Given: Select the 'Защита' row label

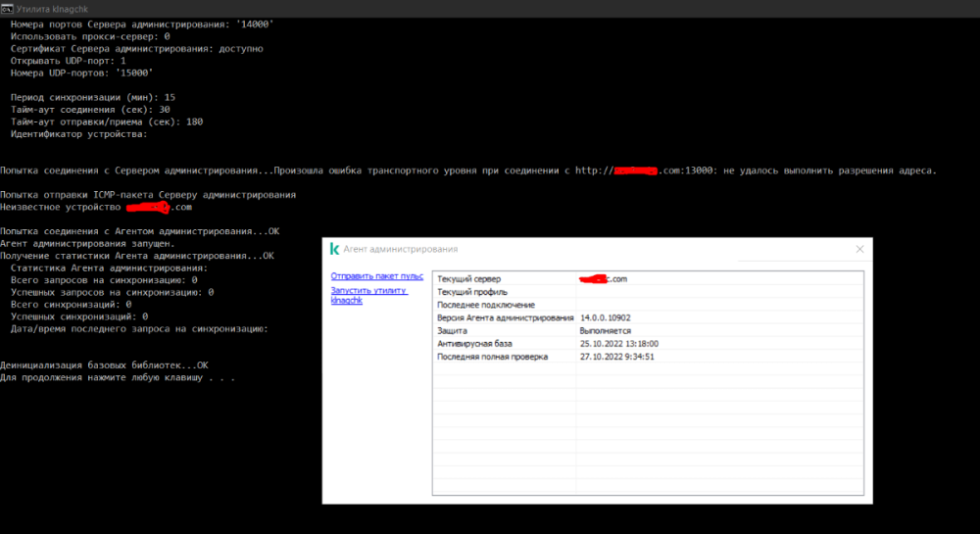Looking at the screenshot, I should pos(452,331).
